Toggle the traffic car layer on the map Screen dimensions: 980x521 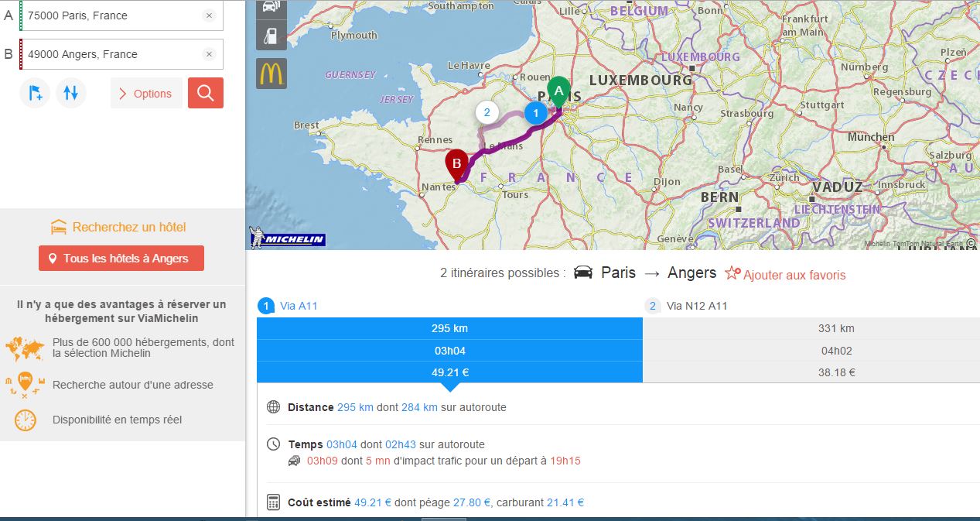271,7
